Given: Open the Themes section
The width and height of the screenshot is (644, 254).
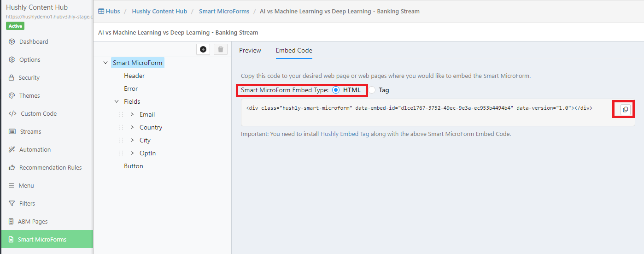Looking at the screenshot, I should tap(29, 95).
